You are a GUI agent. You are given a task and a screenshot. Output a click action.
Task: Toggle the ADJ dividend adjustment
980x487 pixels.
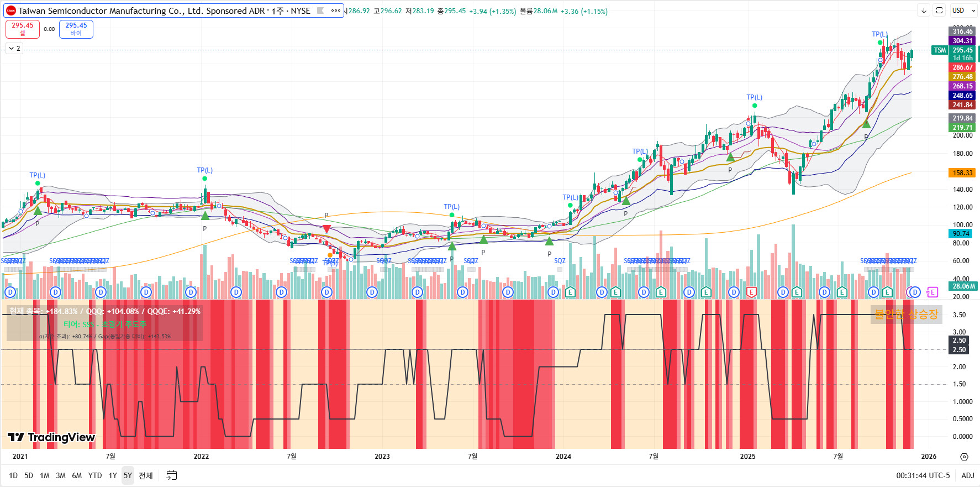click(968, 475)
